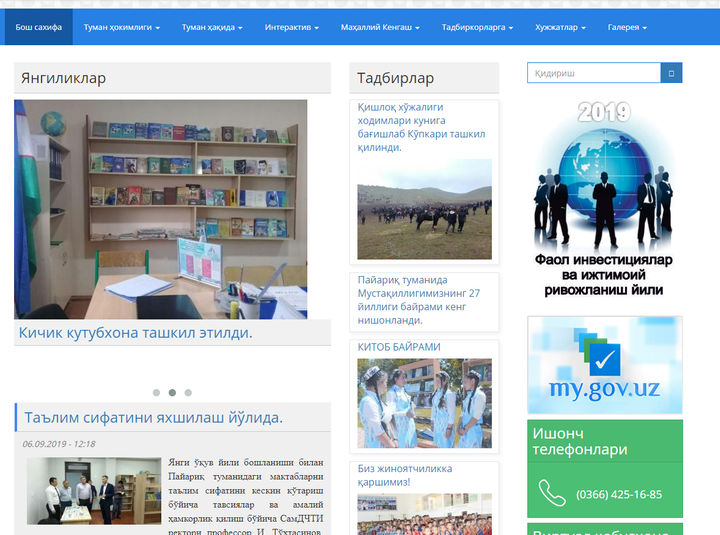Open the КИТОБ БАЙРАМИ event link
Screen dimensions: 720x535
(x=399, y=347)
